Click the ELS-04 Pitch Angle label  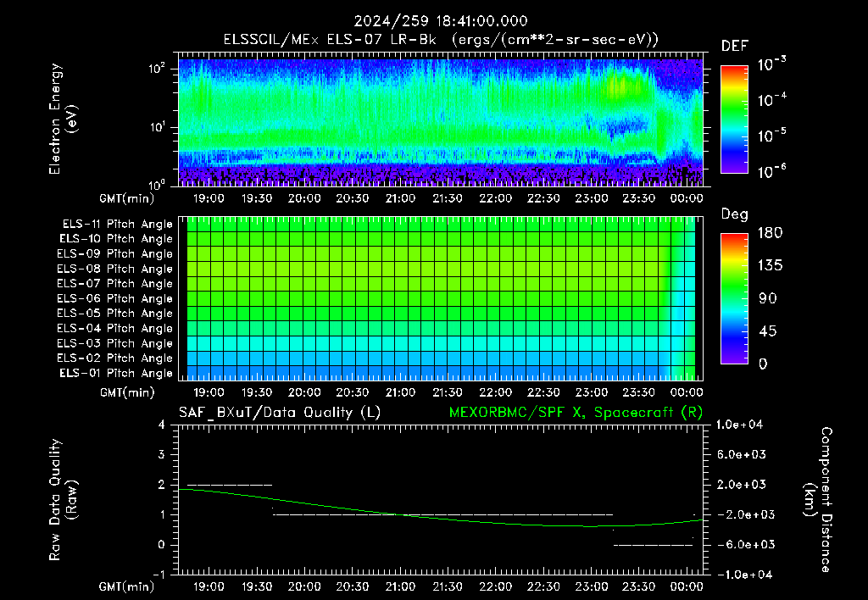point(115,328)
